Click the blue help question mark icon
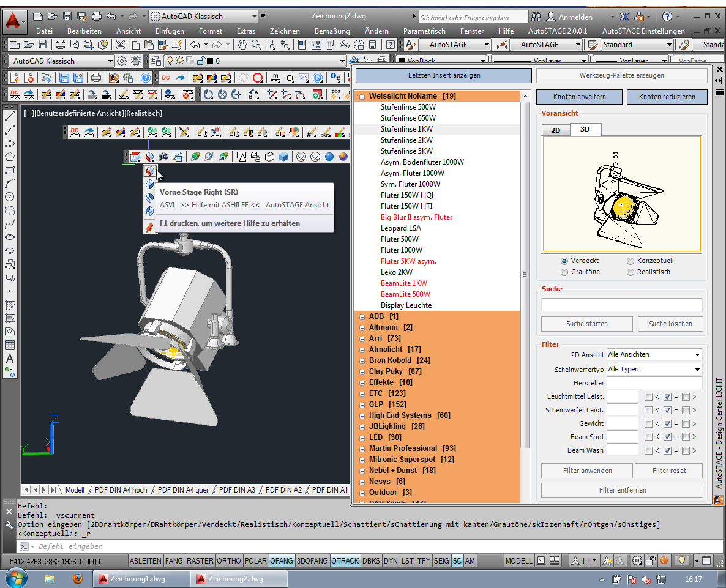Viewport: 726px width, 588px height. click(x=145, y=78)
